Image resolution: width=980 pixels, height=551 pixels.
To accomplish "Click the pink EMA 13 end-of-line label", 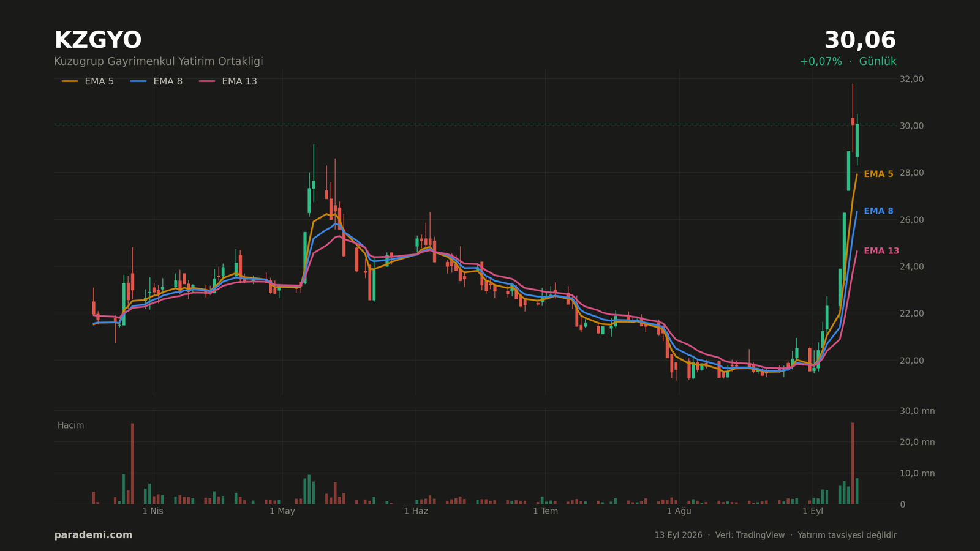I will point(881,251).
